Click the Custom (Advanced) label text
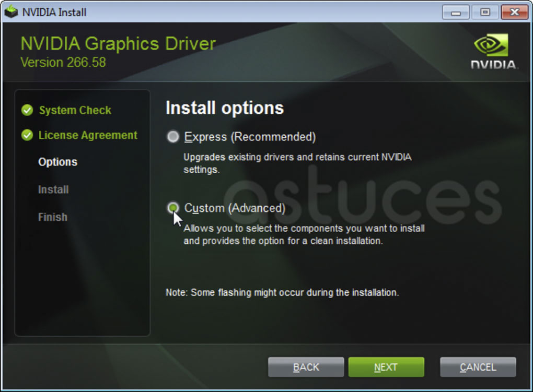This screenshot has height=392, width=533. coord(235,208)
